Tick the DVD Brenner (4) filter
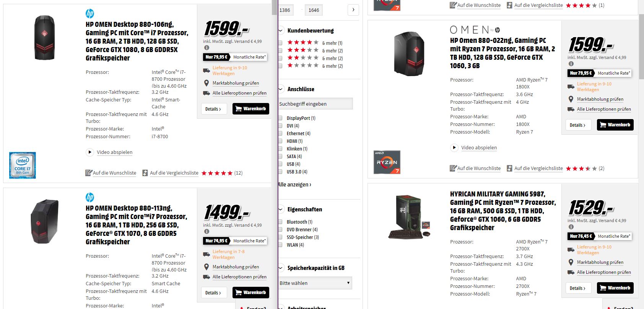This screenshot has height=309, width=644. tap(280, 230)
